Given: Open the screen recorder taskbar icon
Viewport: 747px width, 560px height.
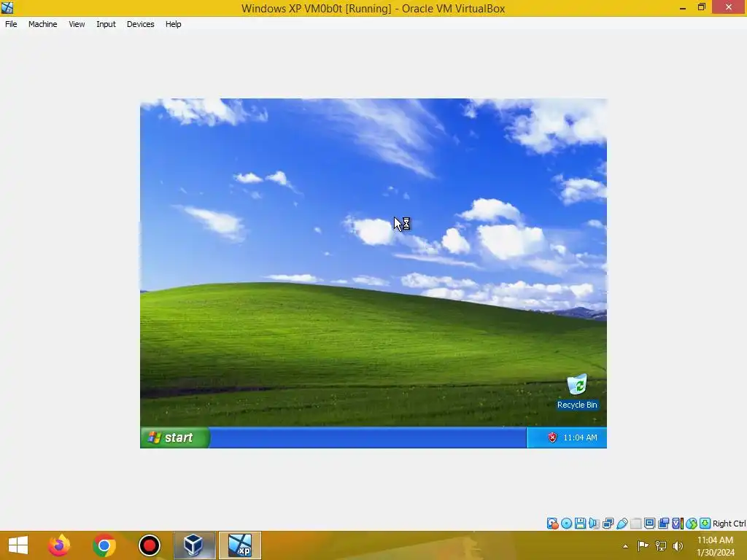Looking at the screenshot, I should (150, 545).
